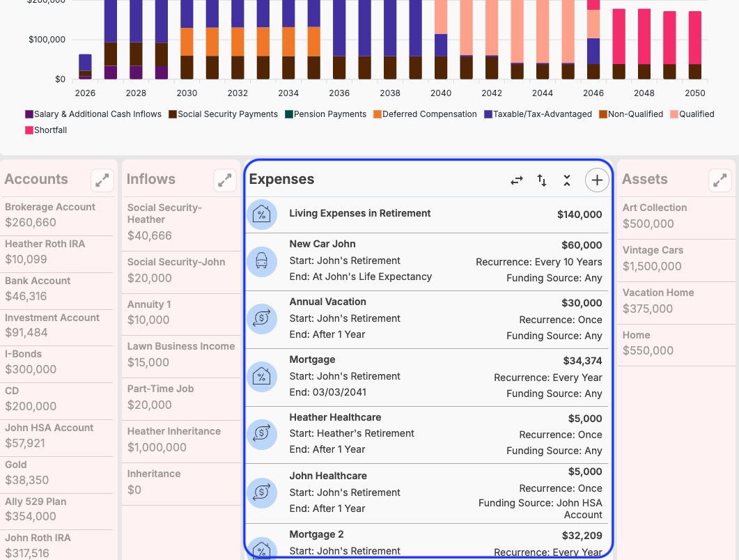Toggle the Social Security Payments legend swatch
The image size is (739, 560).
pyautogui.click(x=173, y=114)
